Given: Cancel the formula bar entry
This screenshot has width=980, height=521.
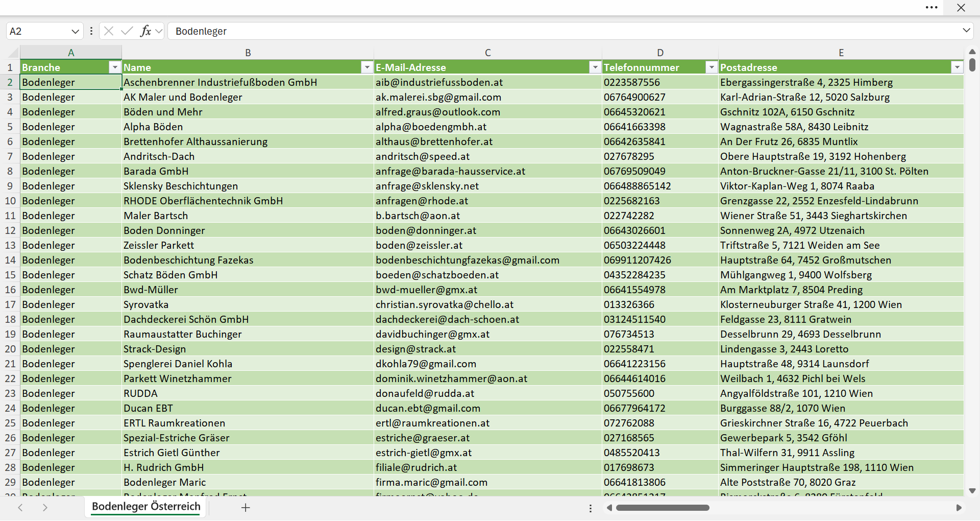Looking at the screenshot, I should pos(109,31).
